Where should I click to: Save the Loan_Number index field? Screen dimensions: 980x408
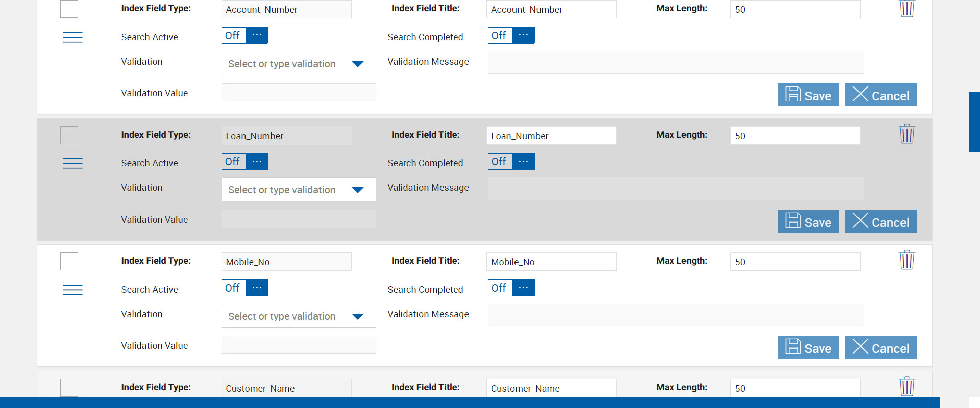[x=808, y=221]
